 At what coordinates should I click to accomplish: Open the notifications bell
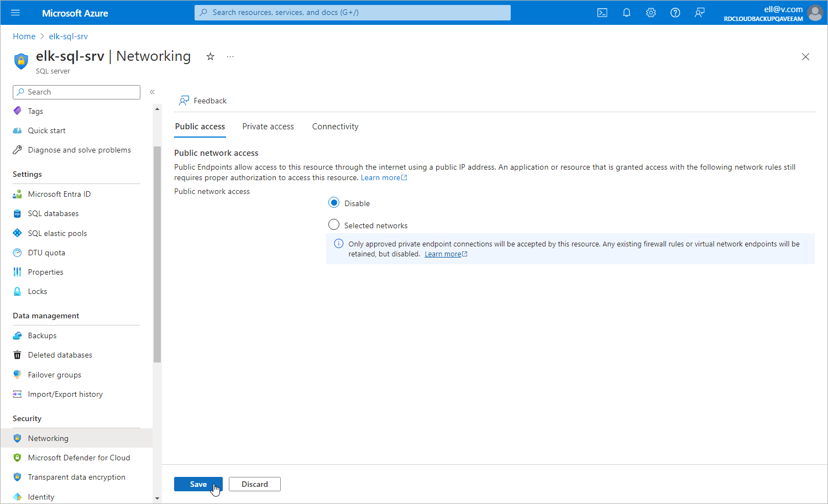point(627,13)
